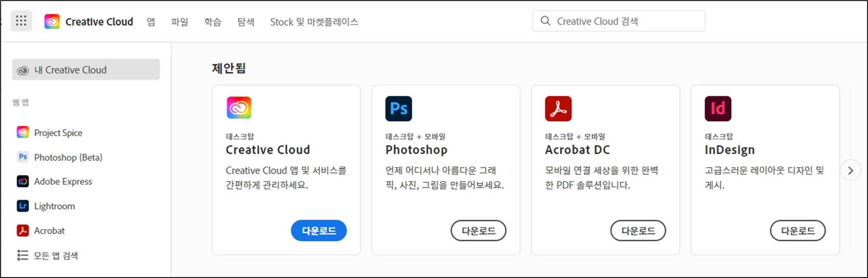Viewport: 868px width, 278px height.
Task: Click the InDesign card Id icon
Action: [x=718, y=108]
